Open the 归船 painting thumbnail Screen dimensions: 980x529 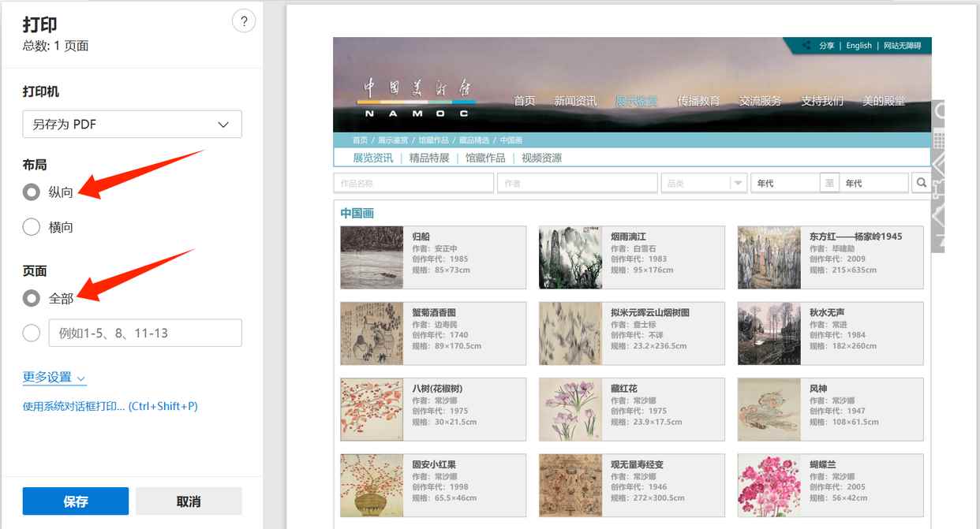coord(372,258)
